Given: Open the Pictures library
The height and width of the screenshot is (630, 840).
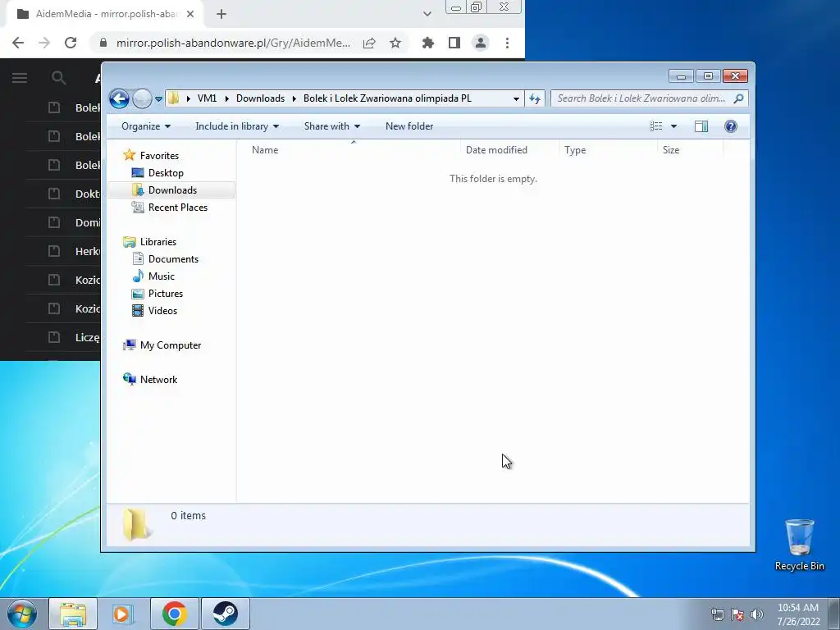Looking at the screenshot, I should click(x=166, y=294).
